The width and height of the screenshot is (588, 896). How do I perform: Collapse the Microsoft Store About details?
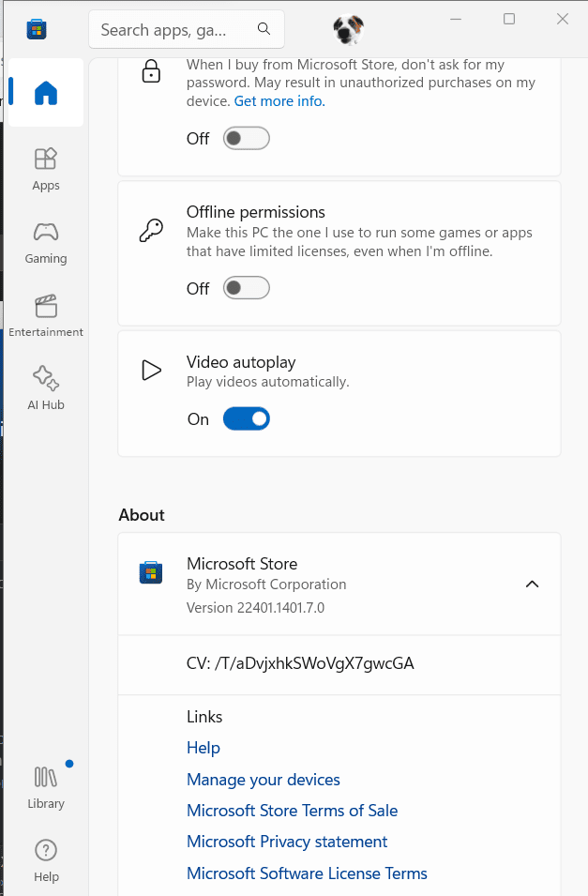[532, 584]
